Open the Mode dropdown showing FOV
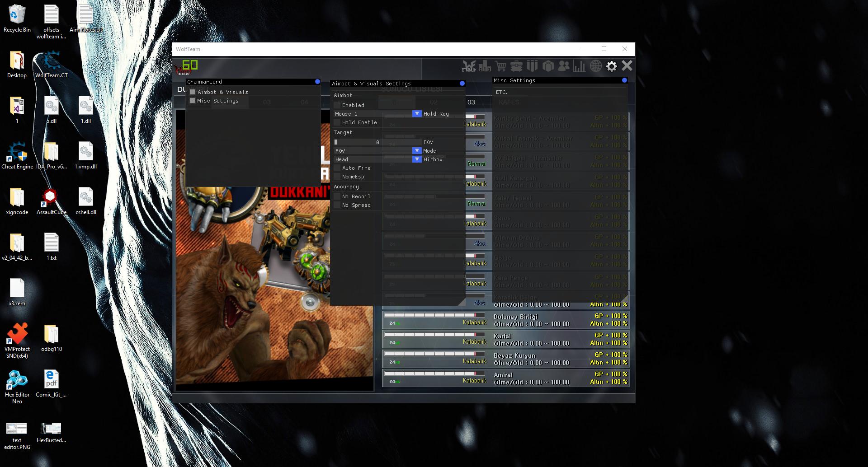The height and width of the screenshot is (467, 868). [x=377, y=151]
